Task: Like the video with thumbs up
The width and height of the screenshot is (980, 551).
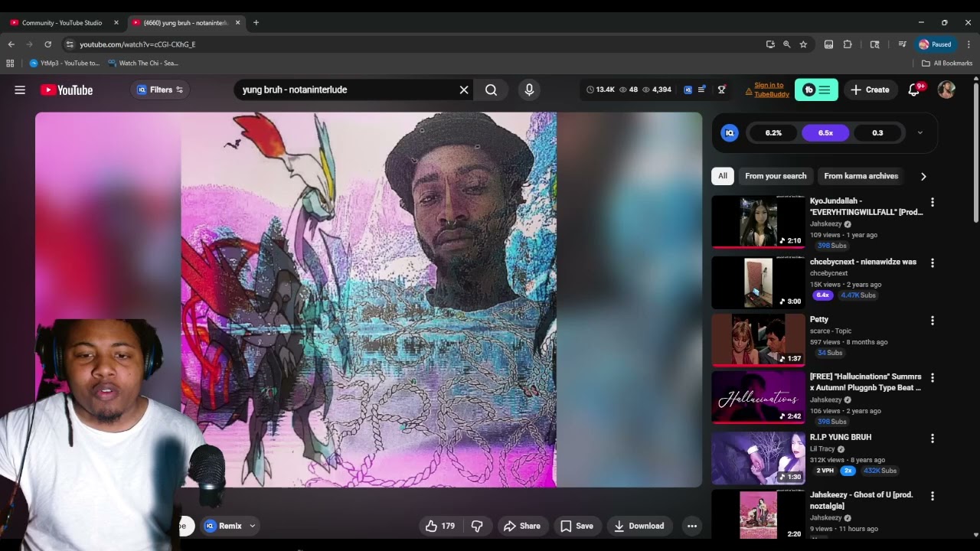Action: click(x=440, y=526)
